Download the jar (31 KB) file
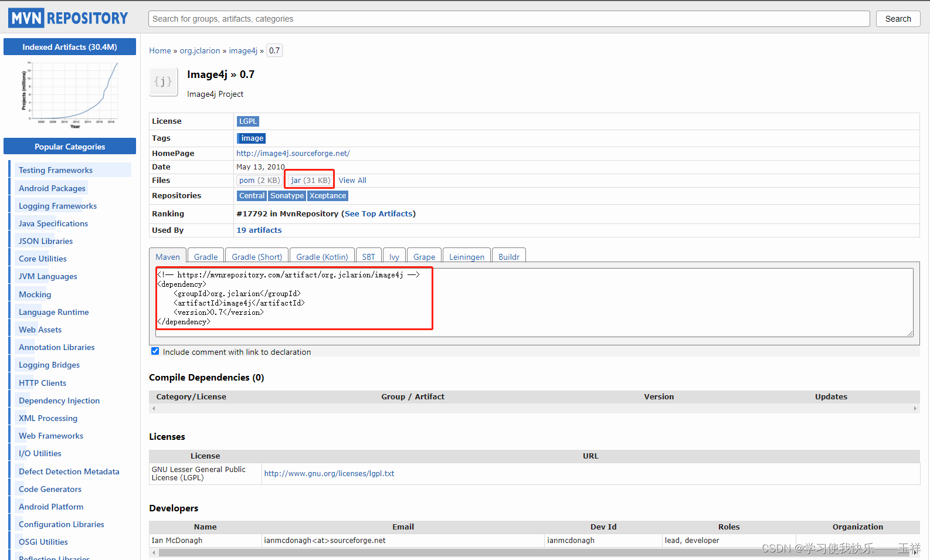 click(310, 180)
